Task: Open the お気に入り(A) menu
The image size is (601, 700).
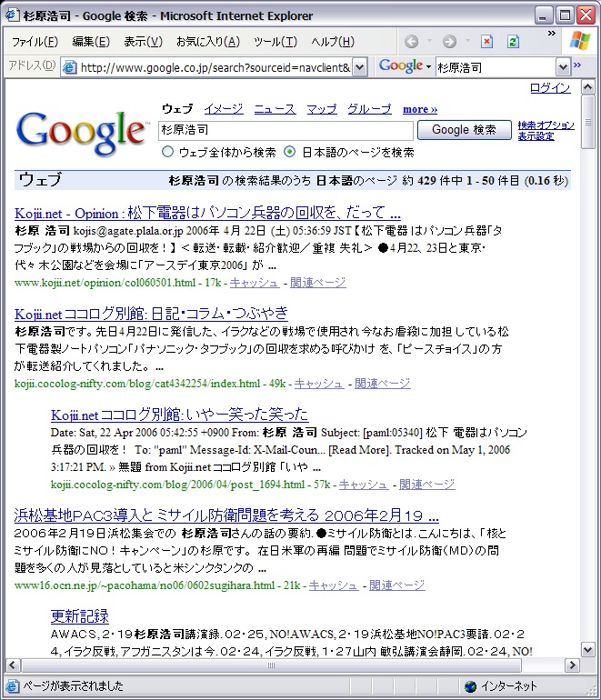Action: (x=208, y=42)
